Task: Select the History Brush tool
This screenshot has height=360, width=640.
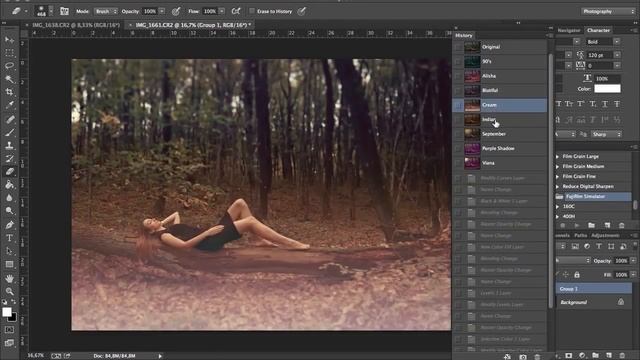Action: (9, 158)
